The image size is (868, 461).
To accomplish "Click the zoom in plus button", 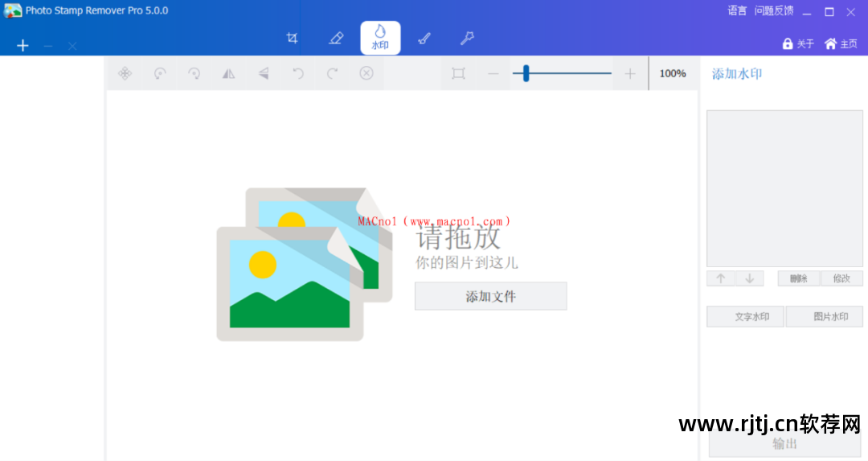I will [630, 74].
